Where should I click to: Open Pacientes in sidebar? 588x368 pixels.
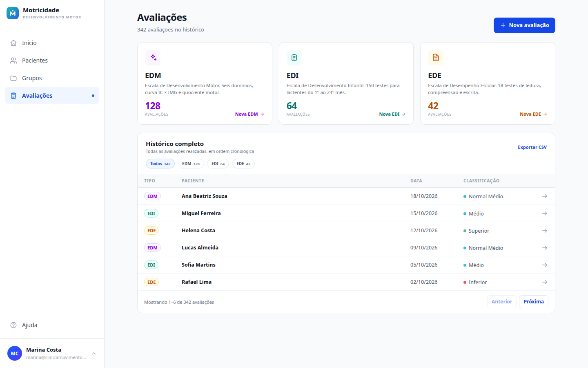[52, 61]
